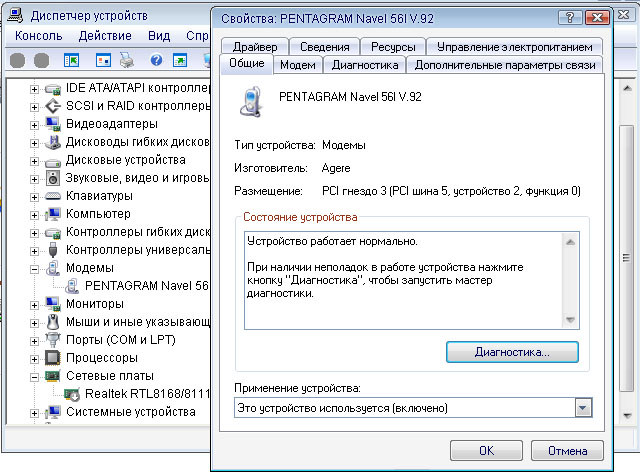This screenshot has height=476, width=640.
Task: Expand the Процессоры node
Action: tap(34, 359)
